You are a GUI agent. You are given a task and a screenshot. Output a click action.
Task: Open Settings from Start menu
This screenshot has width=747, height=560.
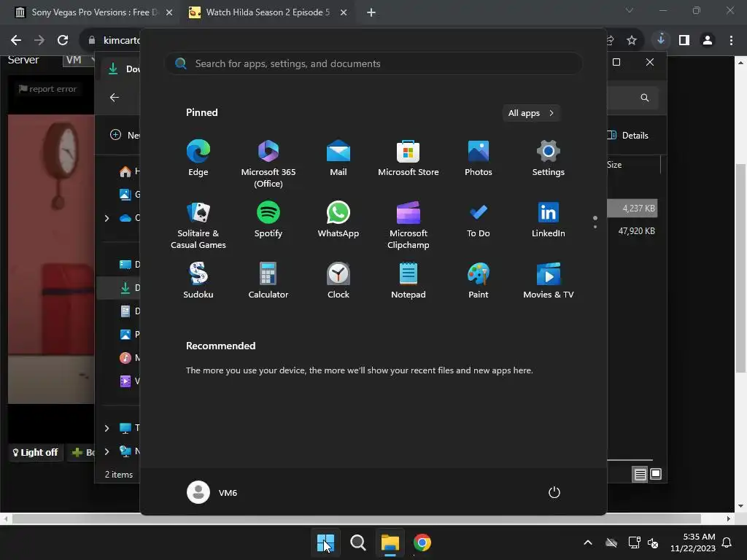[x=549, y=158]
